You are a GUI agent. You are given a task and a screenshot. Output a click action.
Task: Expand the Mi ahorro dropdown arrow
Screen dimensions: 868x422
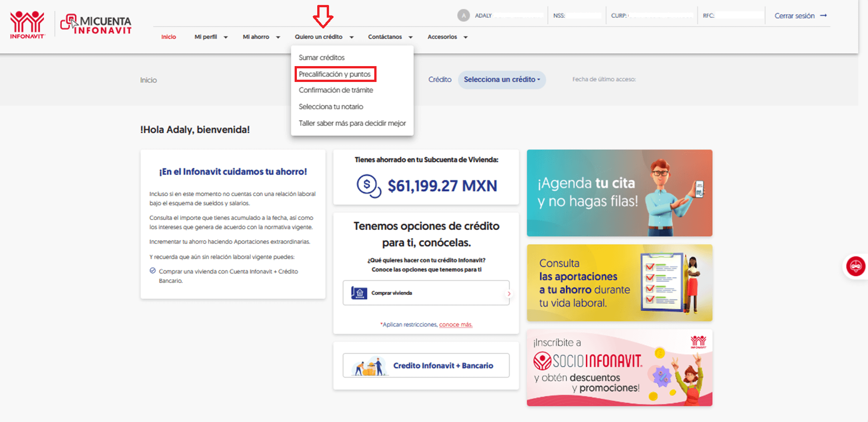pyautogui.click(x=278, y=37)
